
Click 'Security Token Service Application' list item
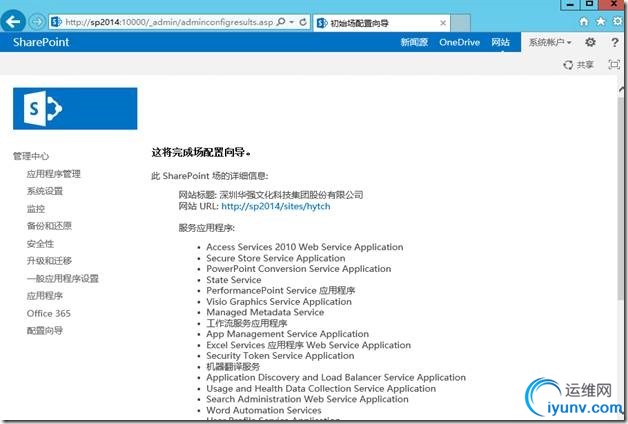[x=280, y=356]
